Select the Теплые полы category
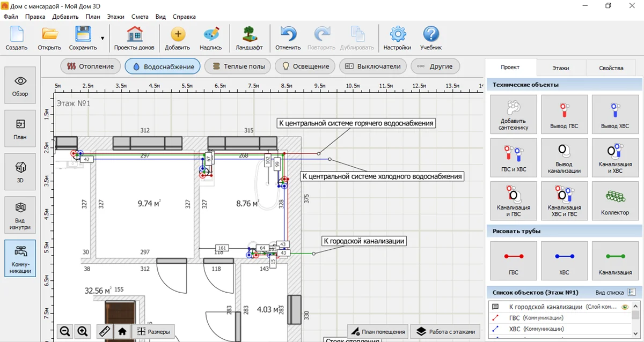644x342 pixels. pyautogui.click(x=238, y=66)
